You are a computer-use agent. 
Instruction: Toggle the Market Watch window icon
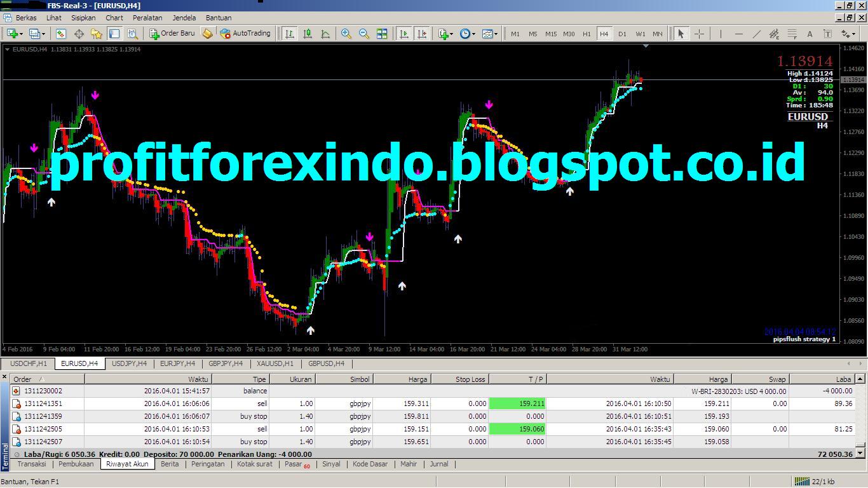(x=61, y=34)
